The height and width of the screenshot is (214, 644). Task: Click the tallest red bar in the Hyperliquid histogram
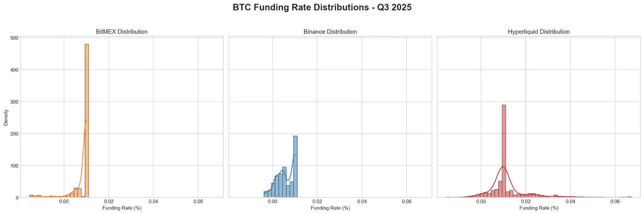click(504, 151)
